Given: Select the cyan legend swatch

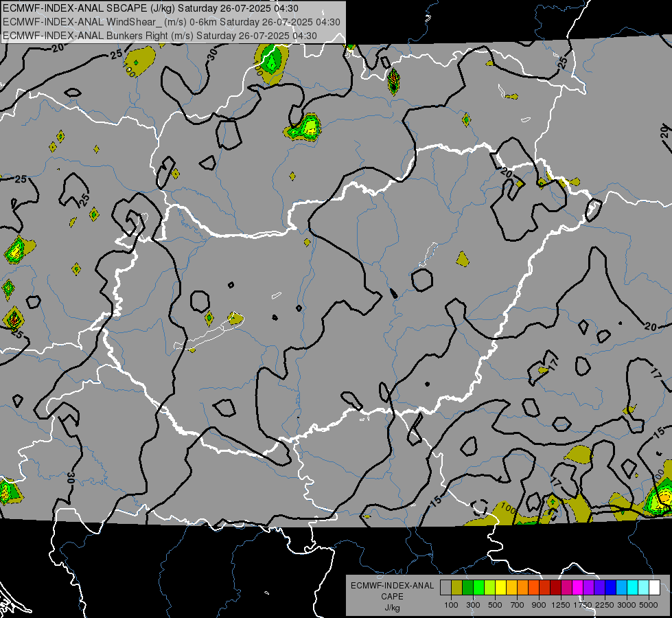Looking at the screenshot, I should point(633,588).
